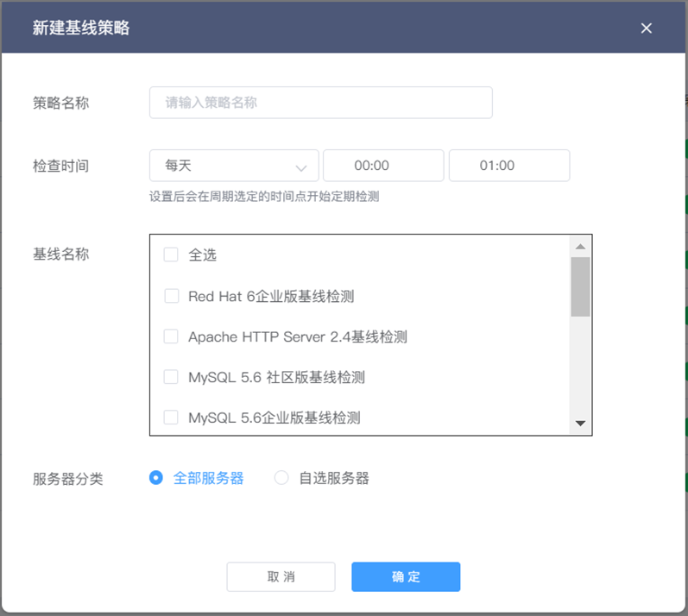The image size is (688, 616).
Task: Click the baseline list scrollbar thumb
Action: (x=580, y=286)
